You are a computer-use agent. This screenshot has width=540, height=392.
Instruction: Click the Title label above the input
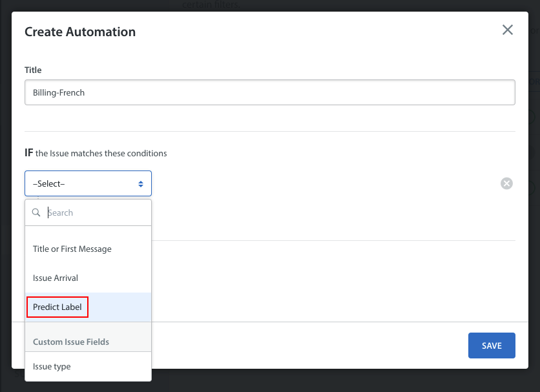coord(33,70)
